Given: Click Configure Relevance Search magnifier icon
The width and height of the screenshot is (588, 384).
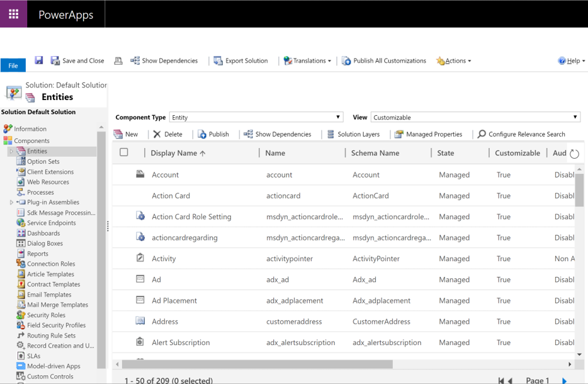Looking at the screenshot, I should pyautogui.click(x=482, y=134).
